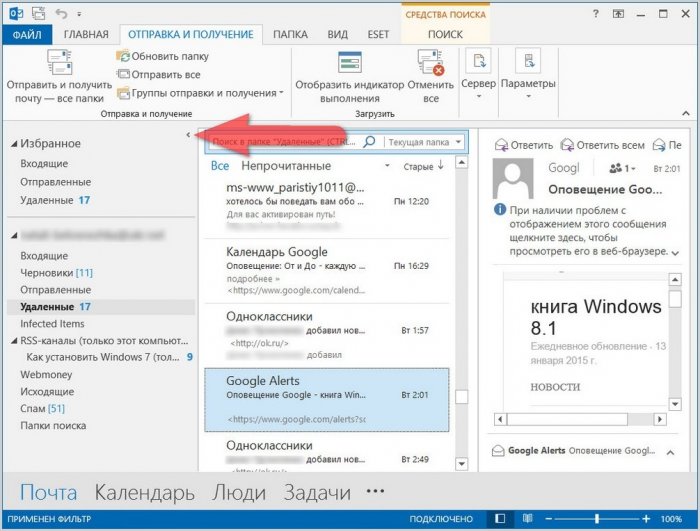The image size is (700, 531).
Task: Click message list scroll down arrow
Action: (x=462, y=464)
